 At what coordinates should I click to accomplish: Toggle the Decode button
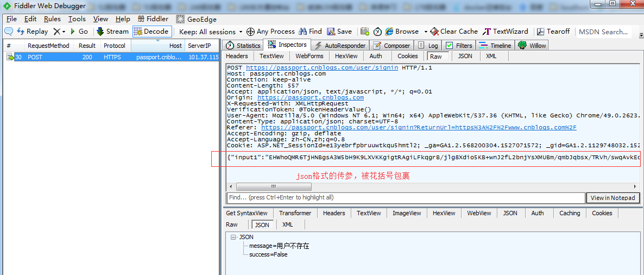[151, 32]
